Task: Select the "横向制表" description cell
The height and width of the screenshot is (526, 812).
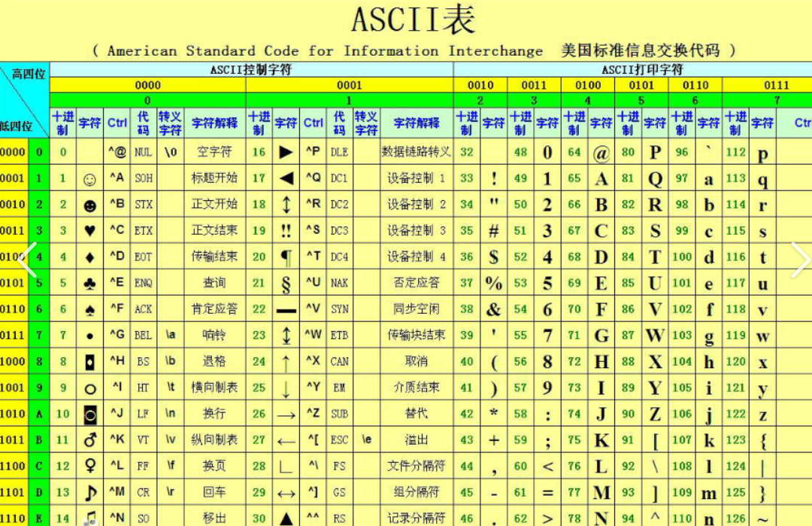Action: (214, 387)
